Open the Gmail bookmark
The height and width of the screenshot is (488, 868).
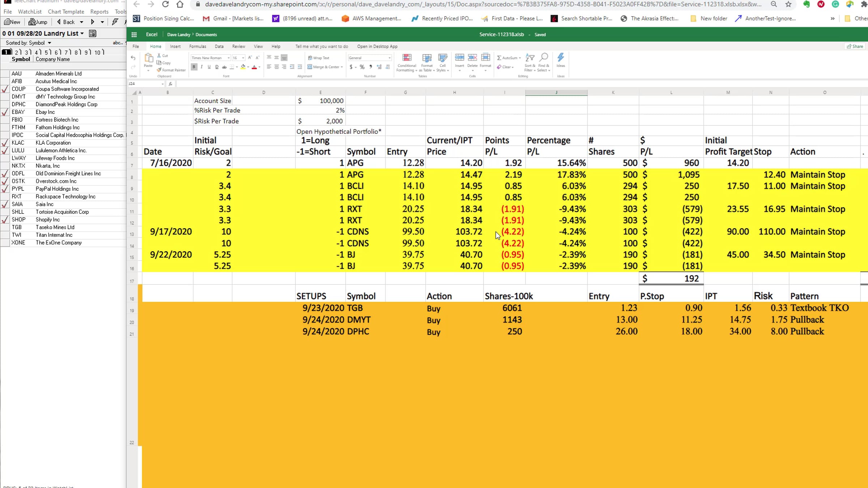(233, 18)
